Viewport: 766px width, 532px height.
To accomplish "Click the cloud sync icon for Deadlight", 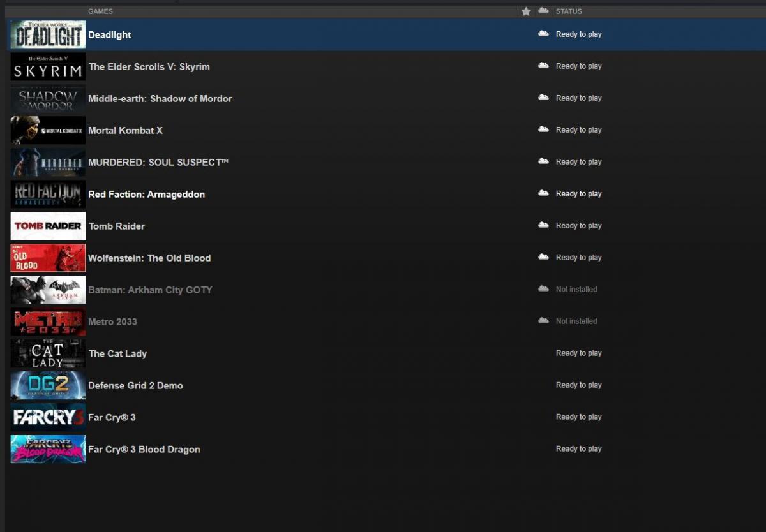I will (x=543, y=34).
